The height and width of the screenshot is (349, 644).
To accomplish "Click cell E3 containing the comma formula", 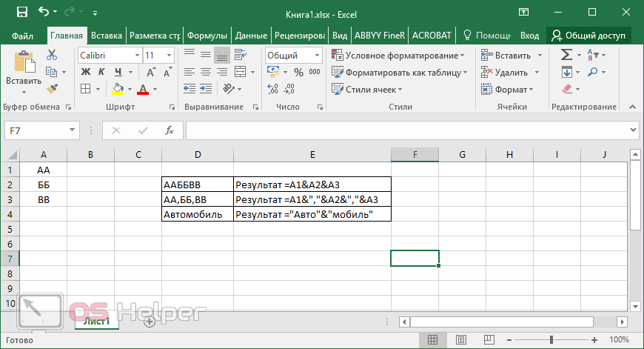I will point(312,199).
